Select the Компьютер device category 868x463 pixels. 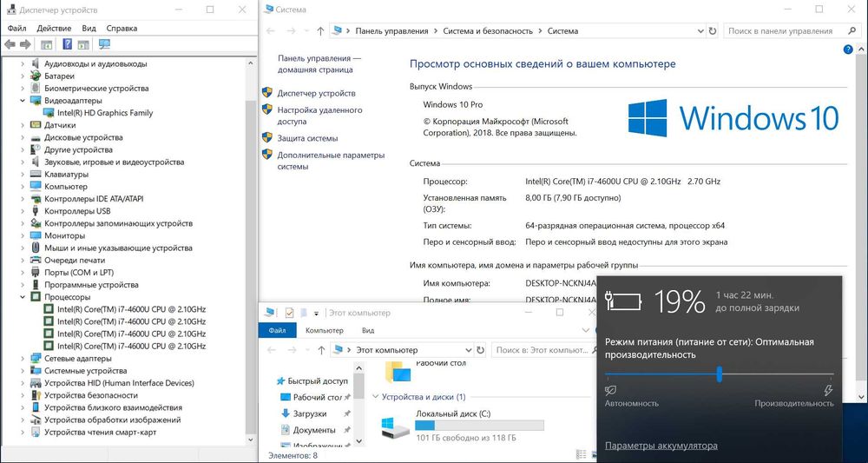[x=66, y=187]
